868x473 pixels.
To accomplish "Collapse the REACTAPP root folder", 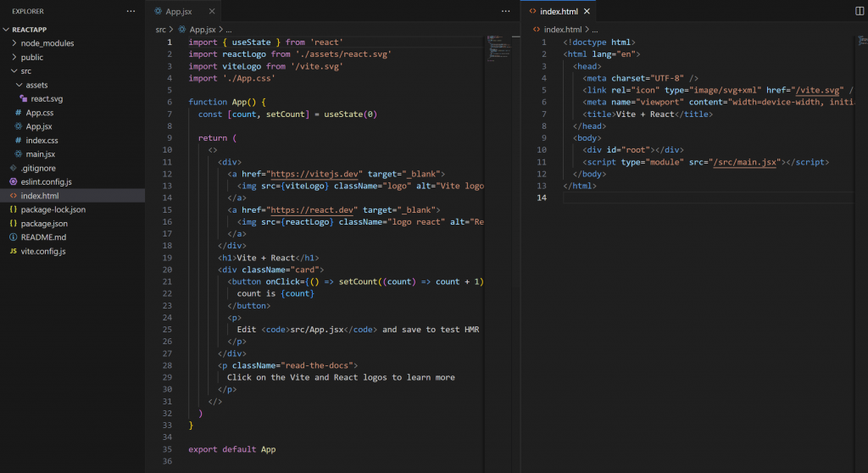I will coord(73,30).
